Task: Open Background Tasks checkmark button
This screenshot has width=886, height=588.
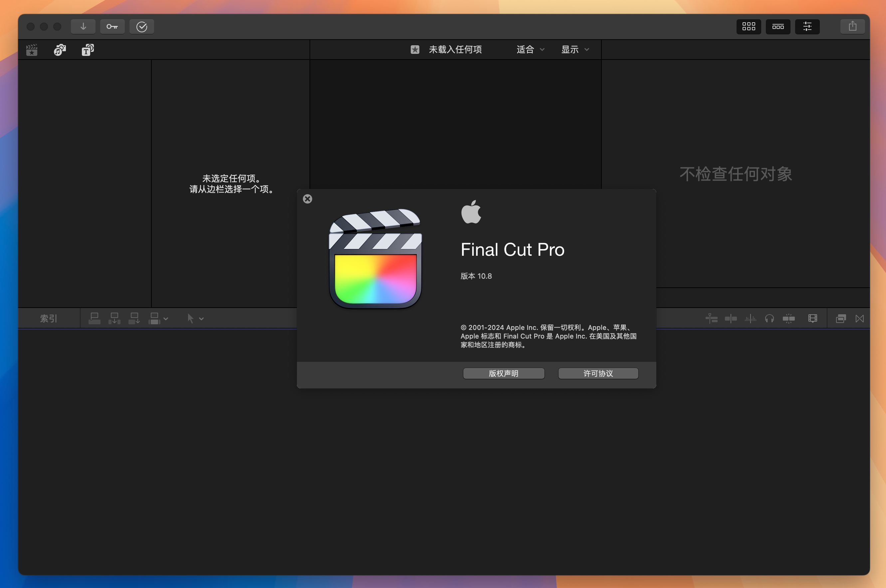Action: tap(141, 27)
